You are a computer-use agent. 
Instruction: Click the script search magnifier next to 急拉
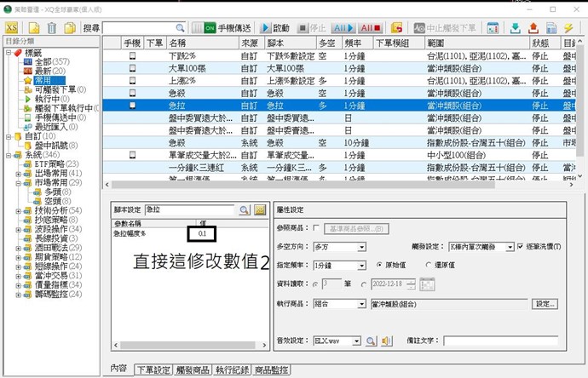[x=244, y=209]
